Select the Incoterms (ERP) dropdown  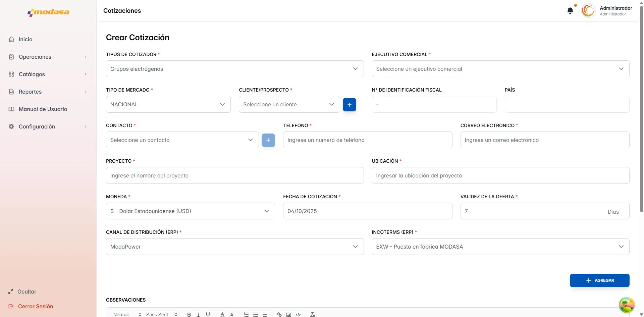pyautogui.click(x=500, y=247)
